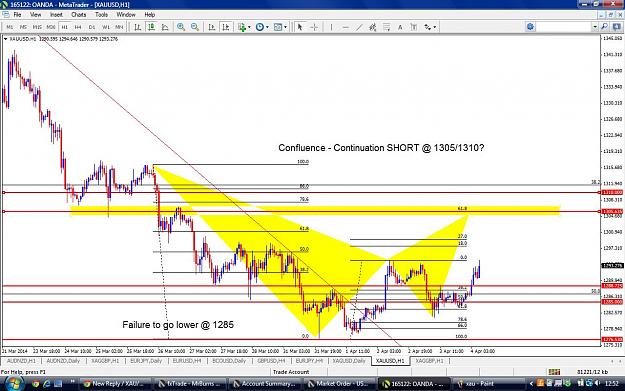Switch to the GBPUSD,H4 chart tab
Screen dimensions: 625x391
[x=271, y=361]
